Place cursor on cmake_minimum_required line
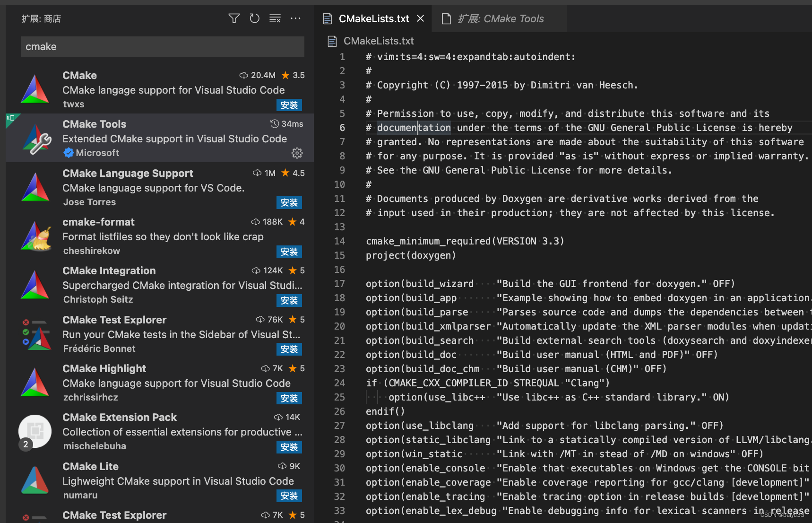The width and height of the screenshot is (812, 523). click(x=465, y=241)
